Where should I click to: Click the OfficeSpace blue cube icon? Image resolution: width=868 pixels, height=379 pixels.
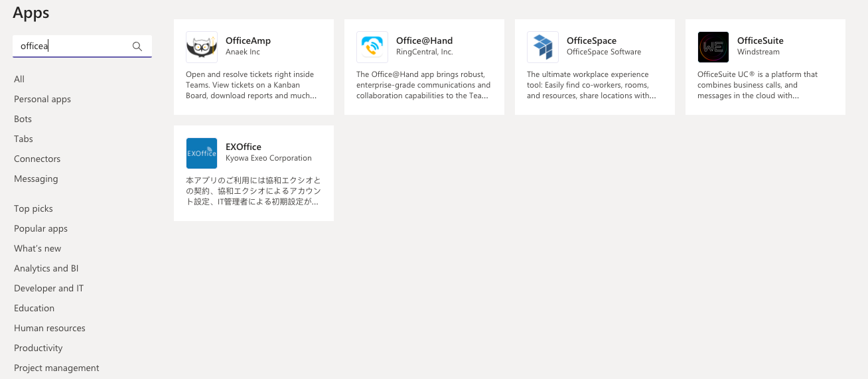pos(543,47)
